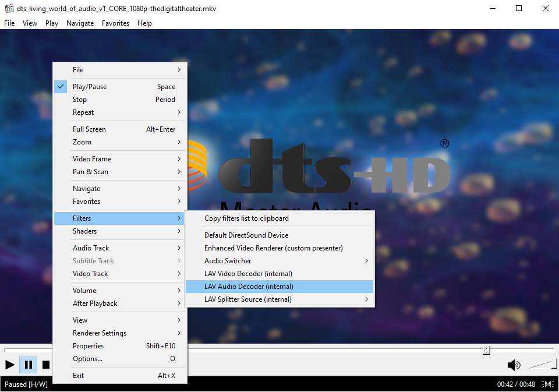Mute audio with the speaker icon

[514, 365]
